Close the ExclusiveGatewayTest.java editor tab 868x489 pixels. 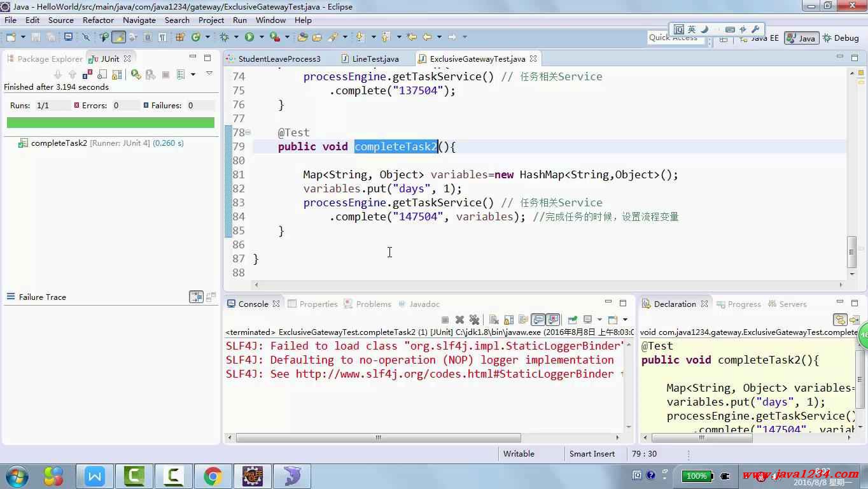533,59
